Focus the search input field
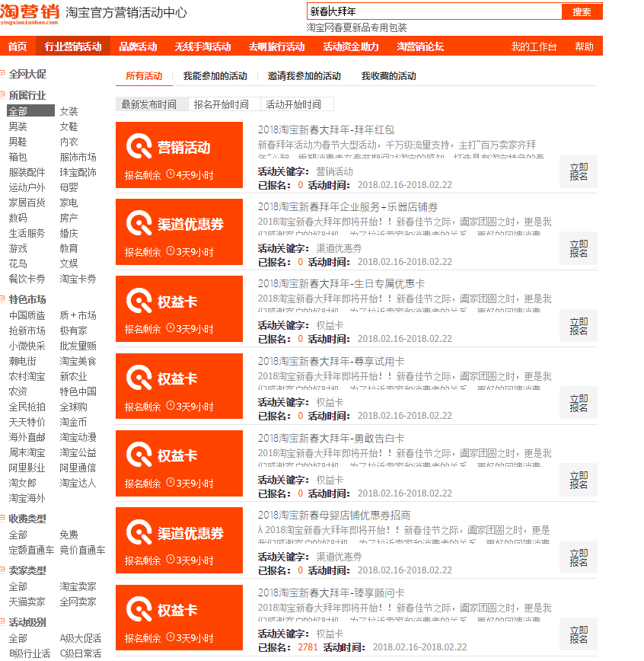 [435, 12]
